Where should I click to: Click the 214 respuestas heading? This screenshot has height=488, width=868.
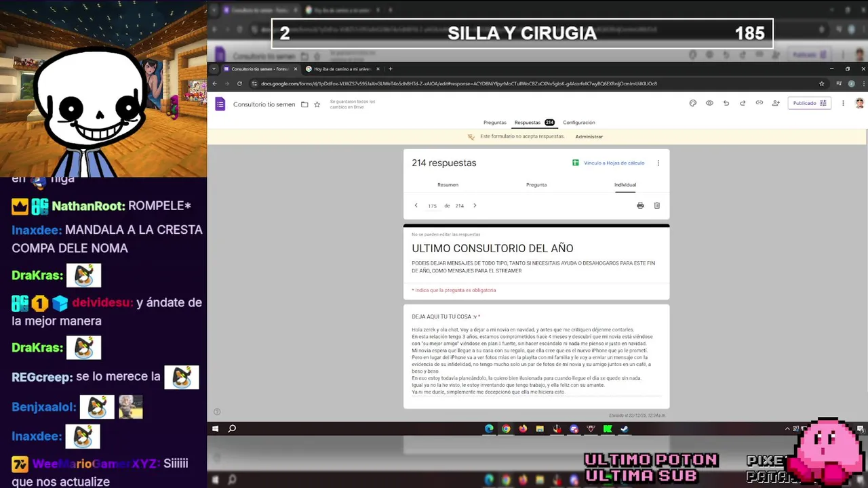tap(444, 163)
